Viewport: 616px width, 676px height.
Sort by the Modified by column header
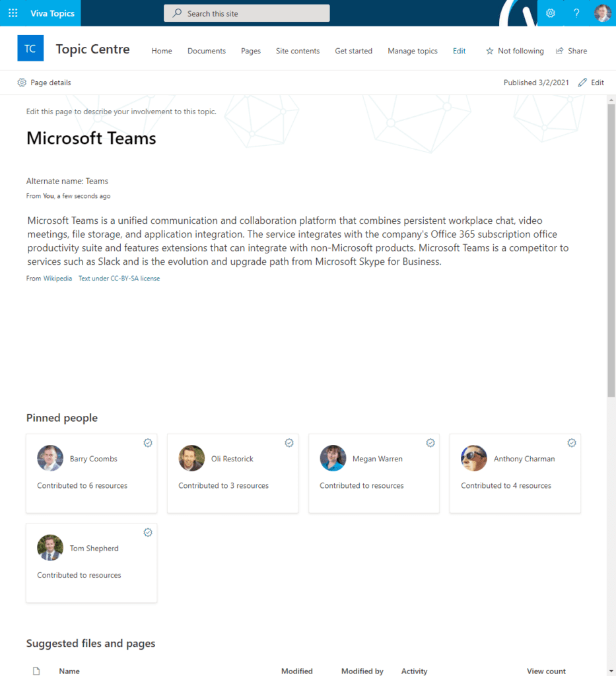(362, 671)
